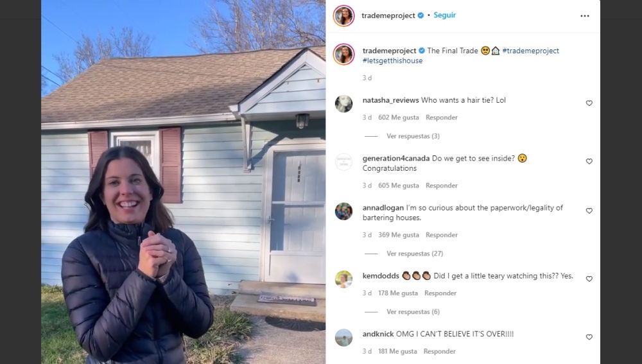This screenshot has height=364, width=642.
Task: Like natasha_reviews' hair tie comment
Action: [589, 103]
